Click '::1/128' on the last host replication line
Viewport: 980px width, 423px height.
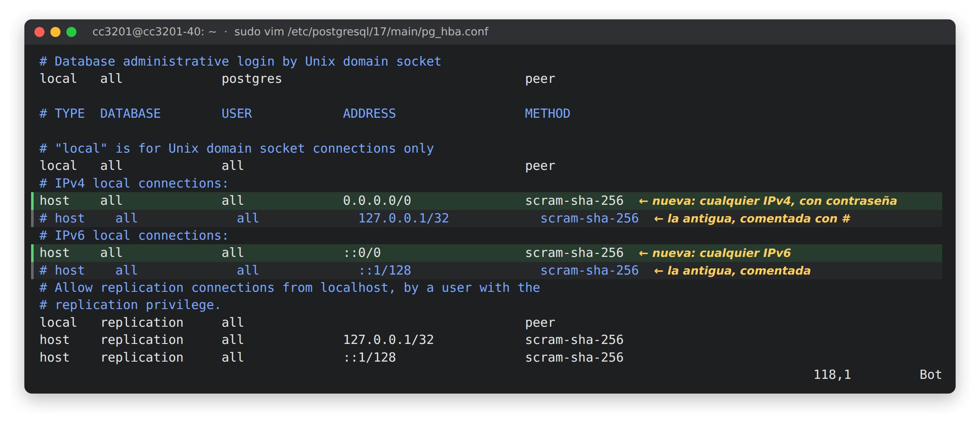pyautogui.click(x=369, y=357)
